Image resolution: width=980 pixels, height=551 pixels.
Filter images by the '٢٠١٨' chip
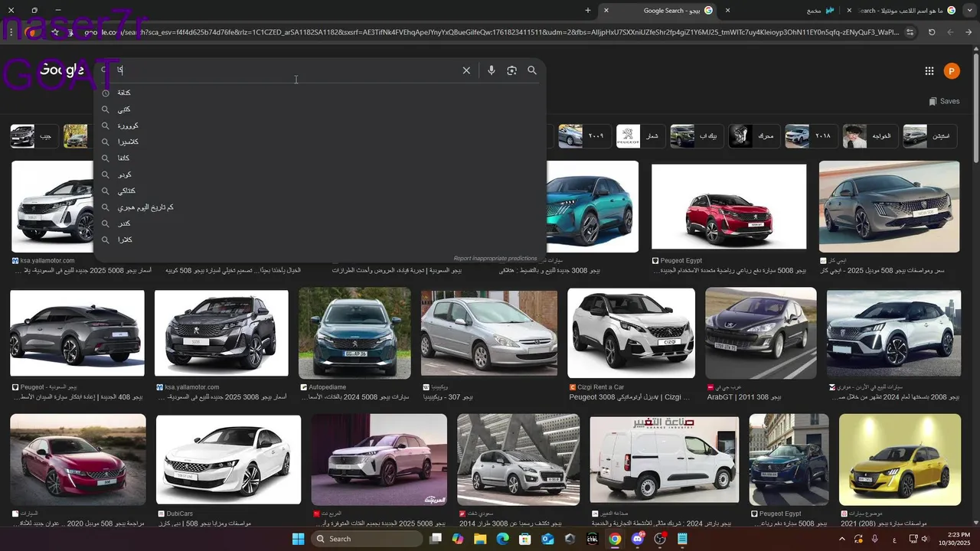(x=810, y=136)
